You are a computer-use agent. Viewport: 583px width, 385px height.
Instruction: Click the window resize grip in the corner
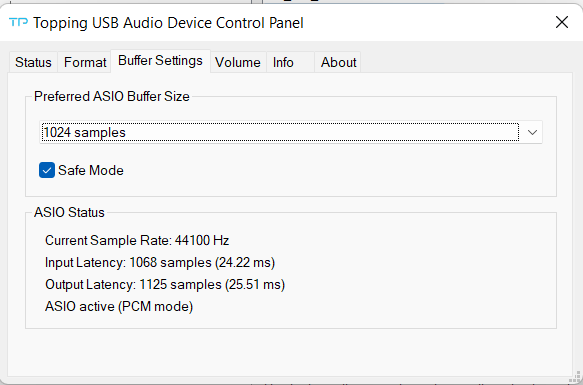tap(575, 376)
